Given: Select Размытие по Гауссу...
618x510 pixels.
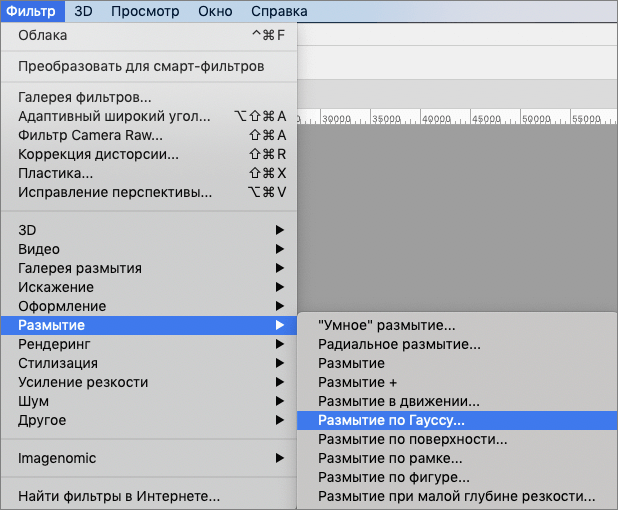Looking at the screenshot, I should coord(457,421).
